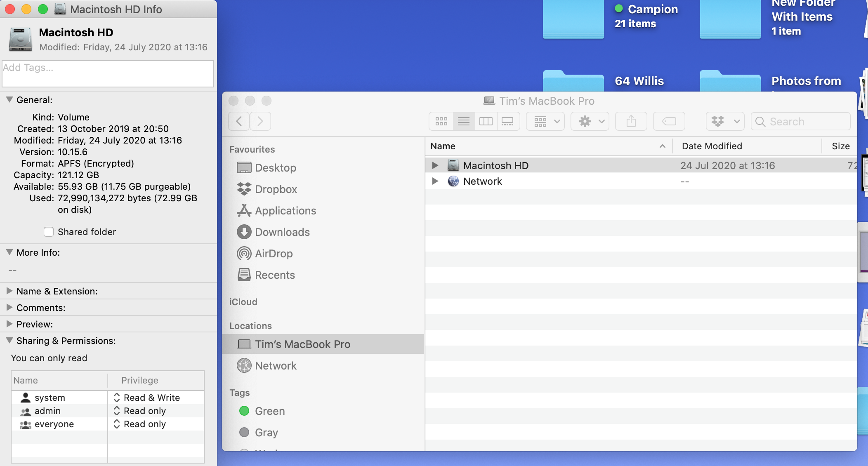This screenshot has height=466, width=868.
Task: Select Downloads in Favourites sidebar
Action: click(x=282, y=232)
